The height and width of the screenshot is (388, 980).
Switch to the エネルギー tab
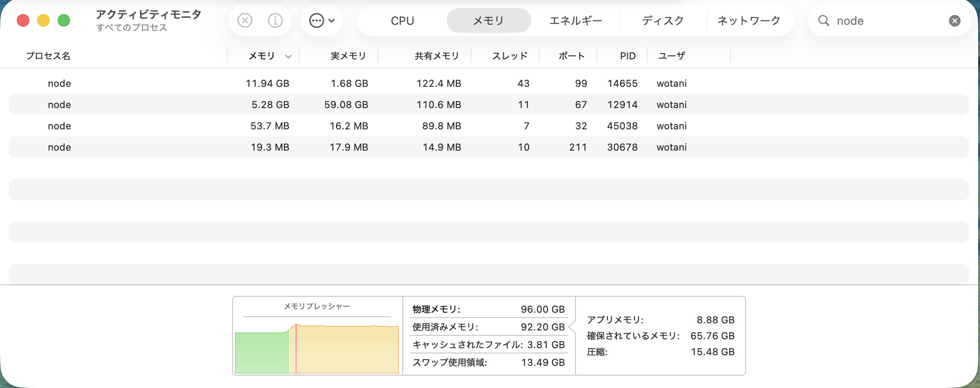coord(576,21)
